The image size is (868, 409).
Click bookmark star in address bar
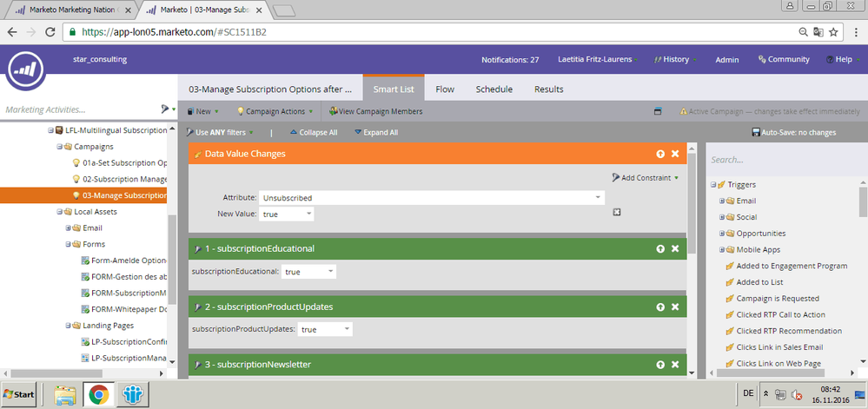tap(833, 32)
